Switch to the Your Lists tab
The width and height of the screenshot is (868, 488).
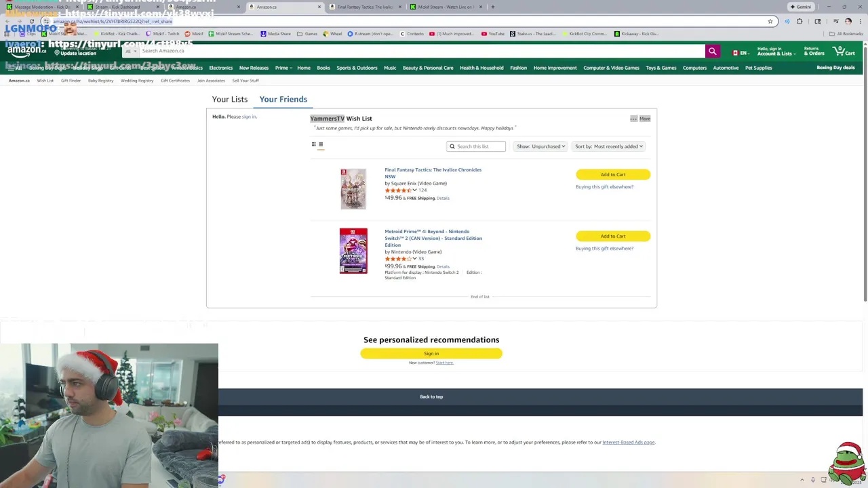click(x=230, y=99)
